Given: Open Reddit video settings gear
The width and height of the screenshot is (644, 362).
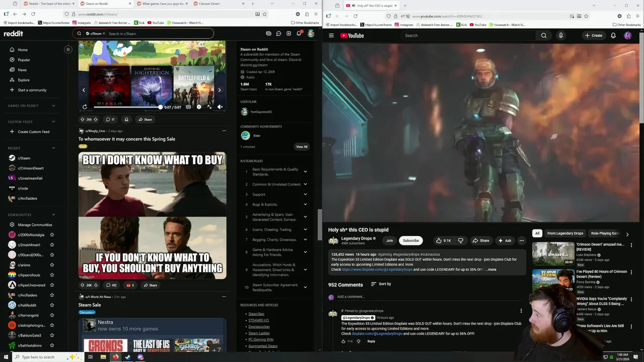Looking at the screenshot, I should pyautogui.click(x=199, y=107).
